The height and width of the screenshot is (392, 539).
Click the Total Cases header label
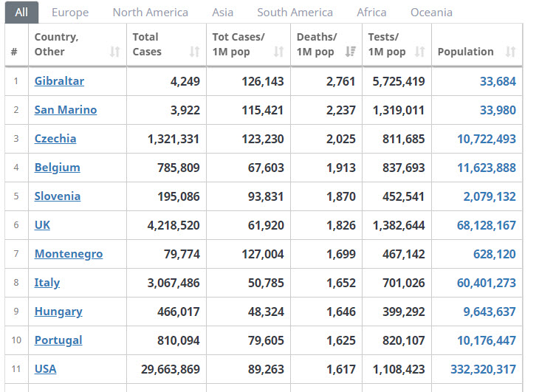pos(147,44)
